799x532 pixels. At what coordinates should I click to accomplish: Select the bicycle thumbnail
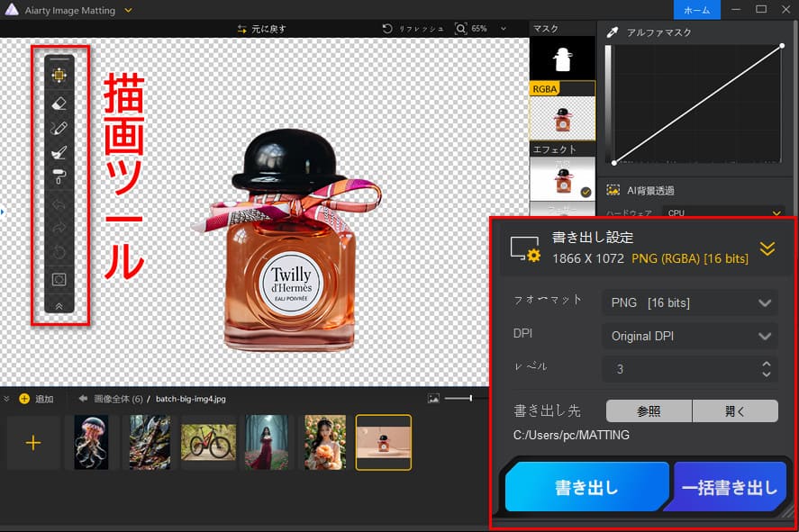(208, 442)
